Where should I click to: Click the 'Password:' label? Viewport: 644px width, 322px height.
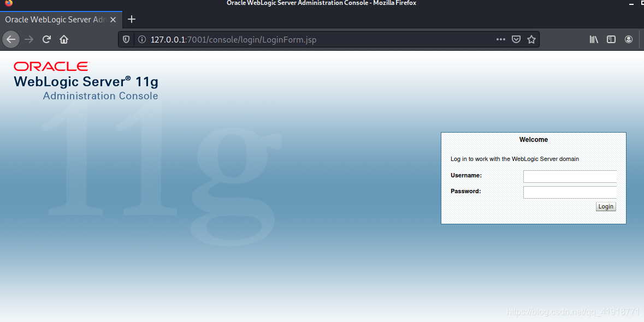[x=466, y=191]
